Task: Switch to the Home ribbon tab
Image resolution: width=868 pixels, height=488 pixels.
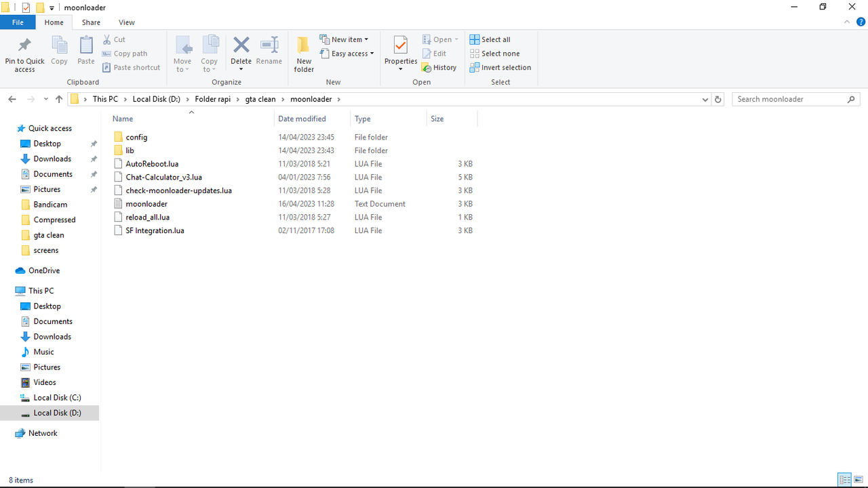Action: tap(54, 22)
